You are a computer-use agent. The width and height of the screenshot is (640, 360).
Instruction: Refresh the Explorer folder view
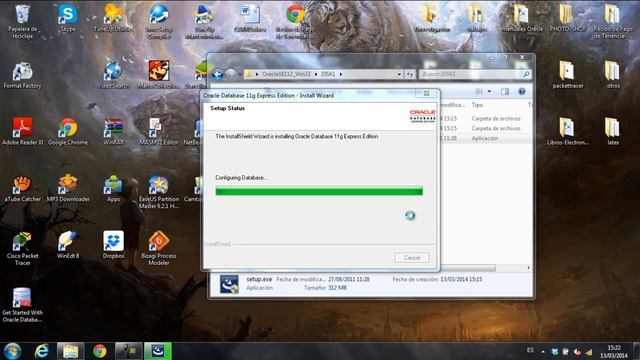point(410,74)
